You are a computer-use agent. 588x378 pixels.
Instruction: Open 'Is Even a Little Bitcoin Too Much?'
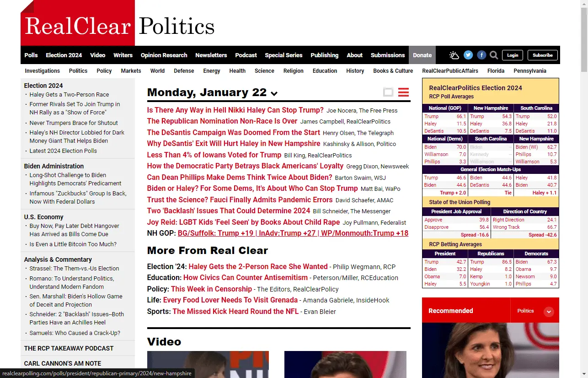[x=73, y=244]
